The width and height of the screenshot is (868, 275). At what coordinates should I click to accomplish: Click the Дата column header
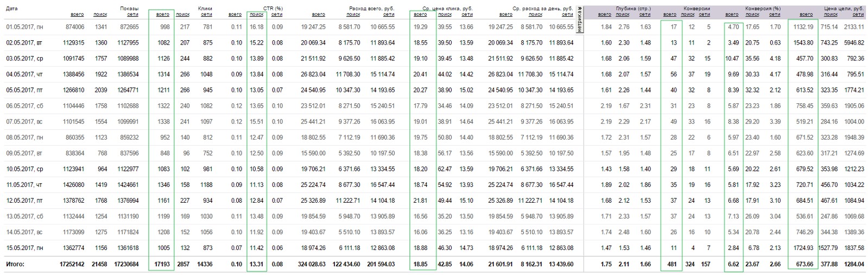[x=12, y=9]
